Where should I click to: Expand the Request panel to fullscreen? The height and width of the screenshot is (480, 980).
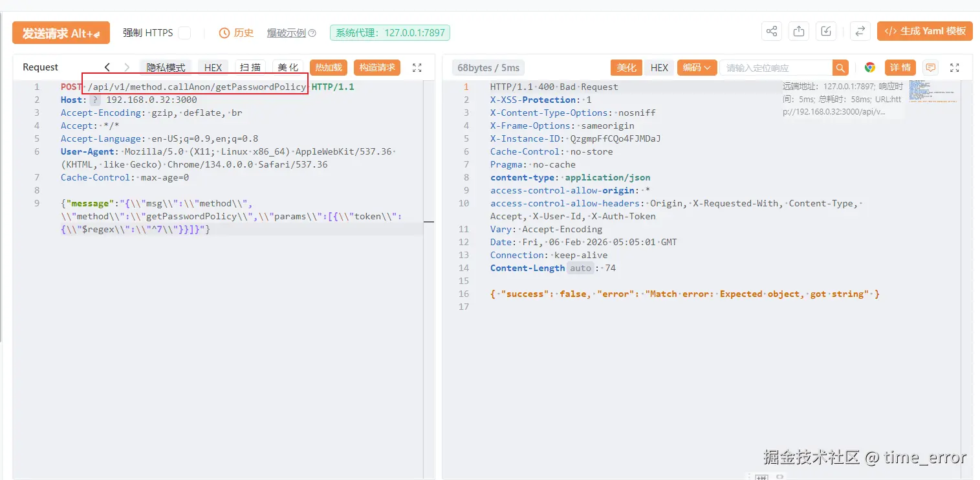pos(417,67)
